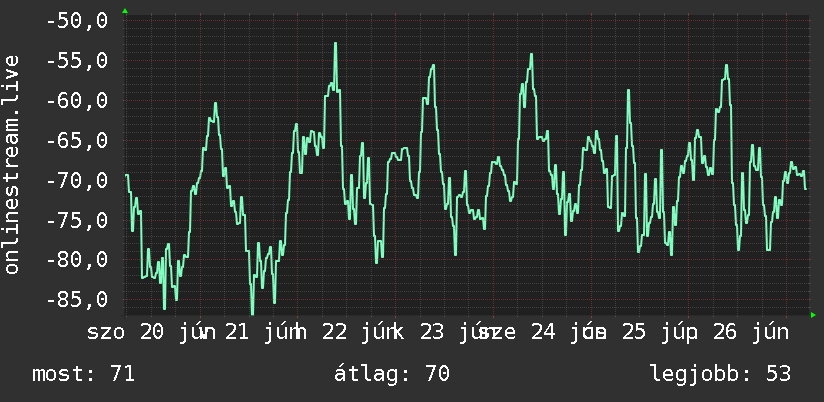Click the -70,0 y-axis label

77,180
